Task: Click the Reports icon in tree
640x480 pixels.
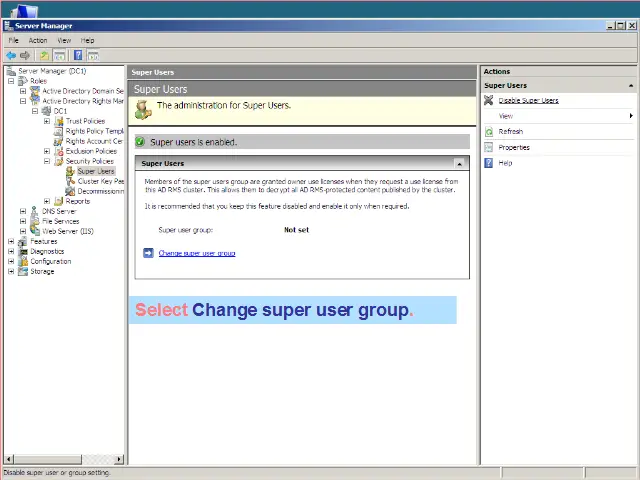Action: click(59, 201)
